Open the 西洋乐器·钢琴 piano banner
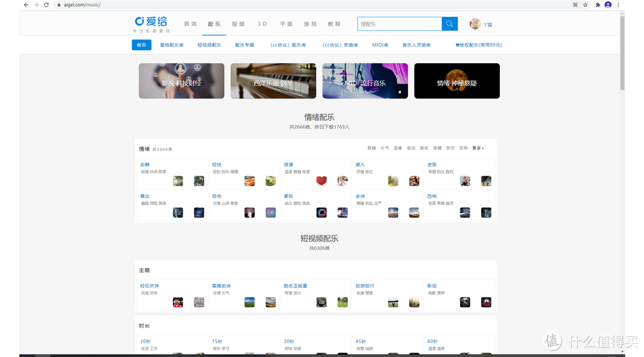Viewport: 644px width, 357px height. click(274, 81)
